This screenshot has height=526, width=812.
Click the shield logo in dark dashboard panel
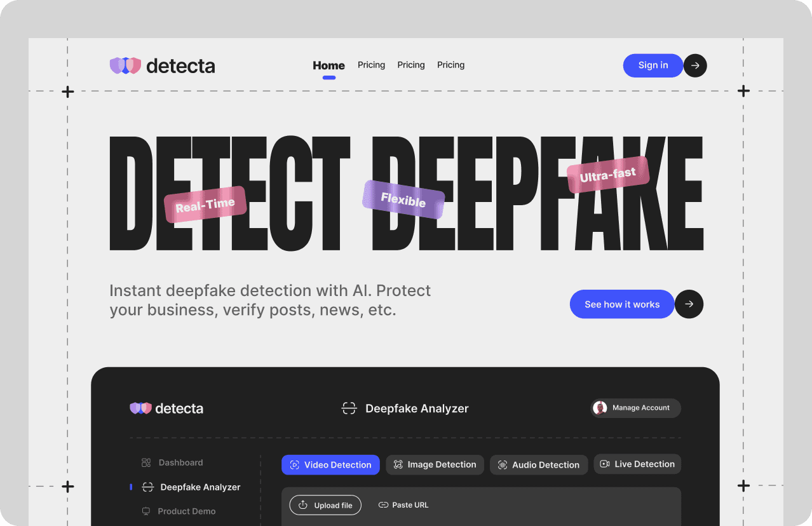pos(140,408)
